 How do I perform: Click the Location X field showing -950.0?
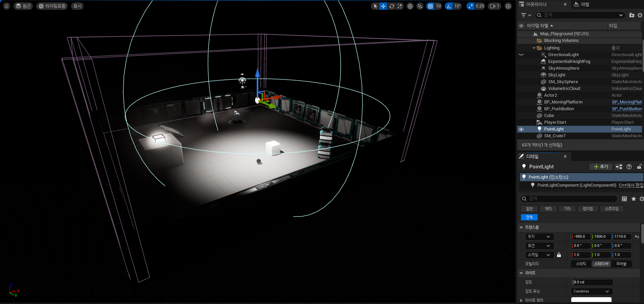click(x=581, y=237)
